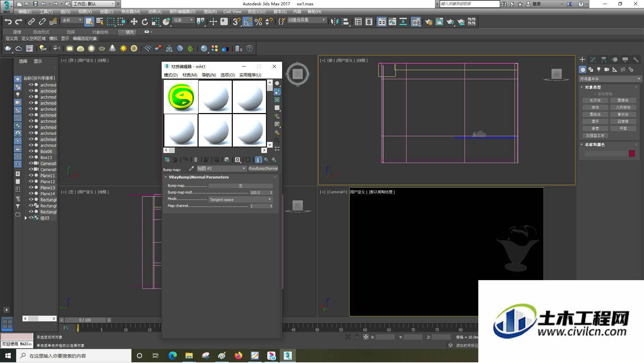Open the Curve Editor icon

tap(392, 22)
